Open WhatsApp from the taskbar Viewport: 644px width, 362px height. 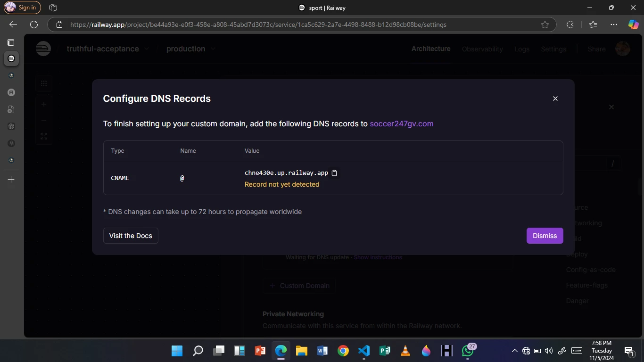(468, 351)
